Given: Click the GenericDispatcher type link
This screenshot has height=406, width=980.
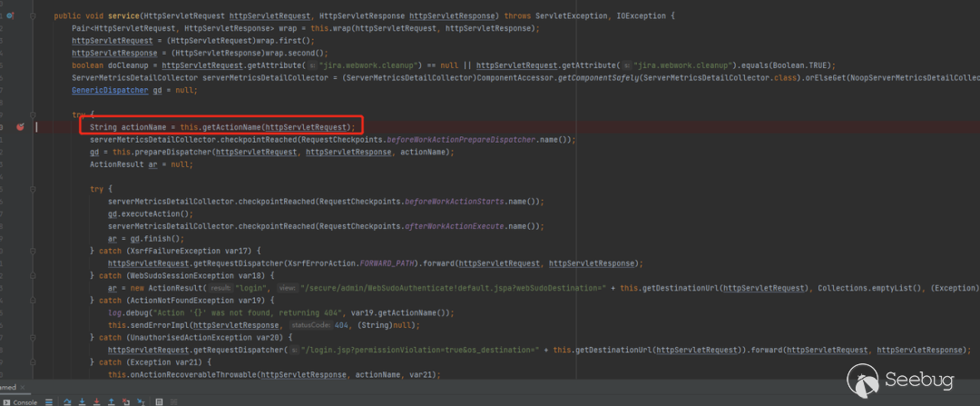Looking at the screenshot, I should pyautogui.click(x=110, y=90).
